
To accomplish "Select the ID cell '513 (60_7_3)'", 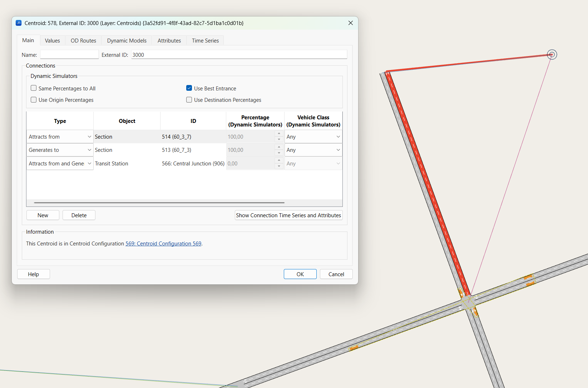I will (193, 150).
